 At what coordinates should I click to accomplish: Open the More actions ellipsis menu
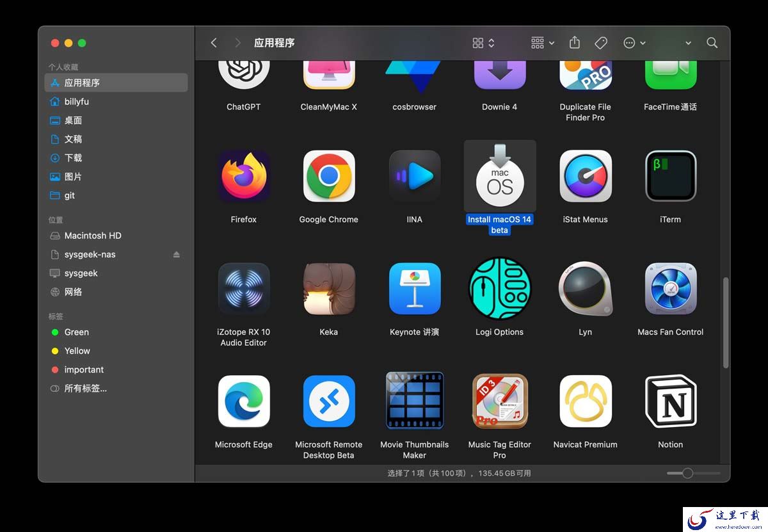(634, 43)
